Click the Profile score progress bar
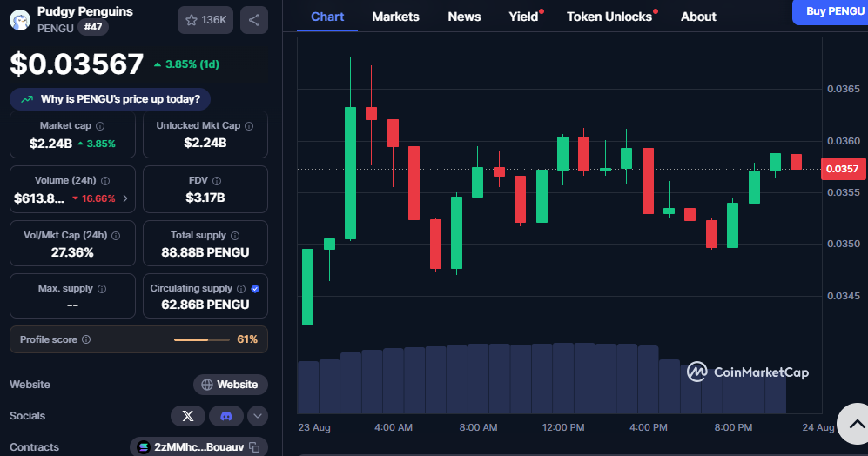This screenshot has width=868, height=456. tap(201, 339)
